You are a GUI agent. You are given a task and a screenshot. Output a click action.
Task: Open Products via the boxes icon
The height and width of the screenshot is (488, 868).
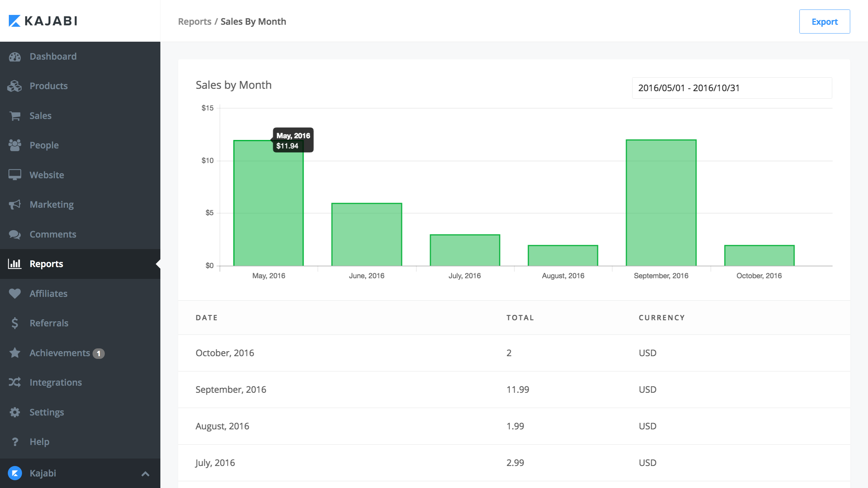[15, 86]
